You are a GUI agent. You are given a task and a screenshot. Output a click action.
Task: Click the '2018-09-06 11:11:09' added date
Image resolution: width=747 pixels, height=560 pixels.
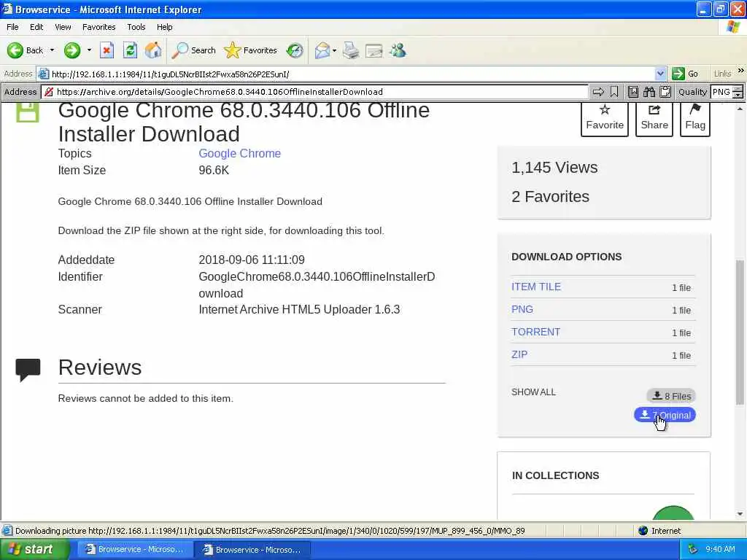[252, 260]
